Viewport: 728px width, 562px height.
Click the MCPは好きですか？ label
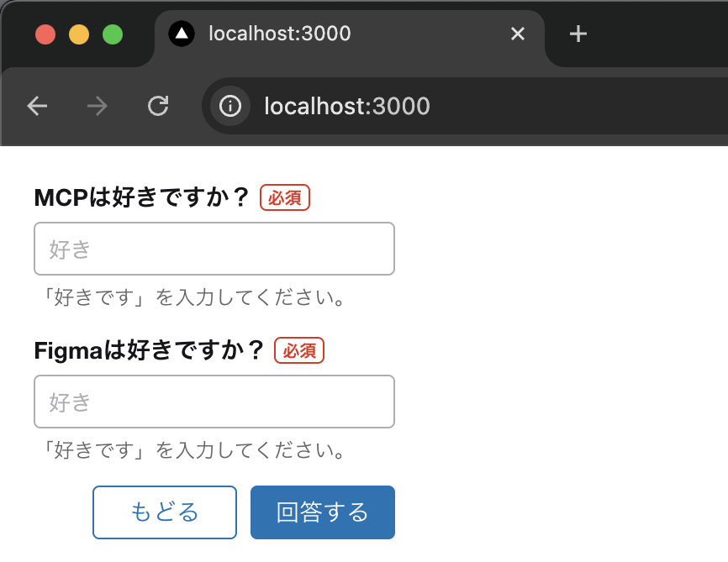click(142, 197)
